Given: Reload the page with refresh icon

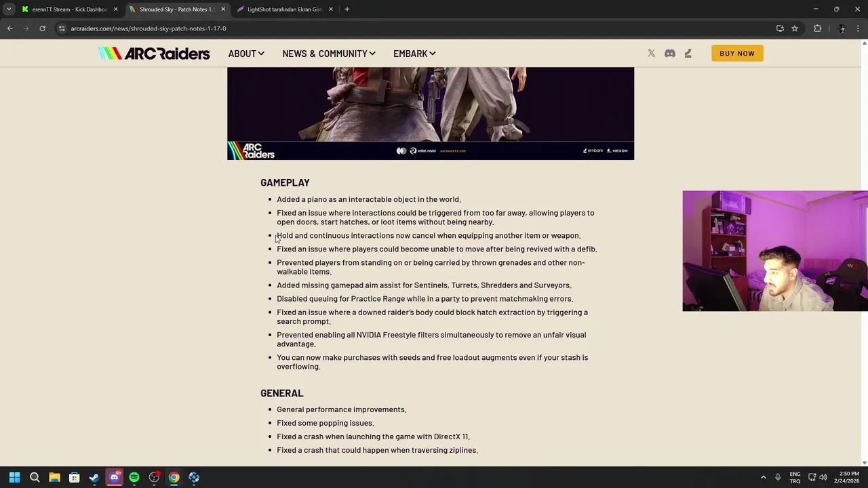Looking at the screenshot, I should pyautogui.click(x=42, y=28).
